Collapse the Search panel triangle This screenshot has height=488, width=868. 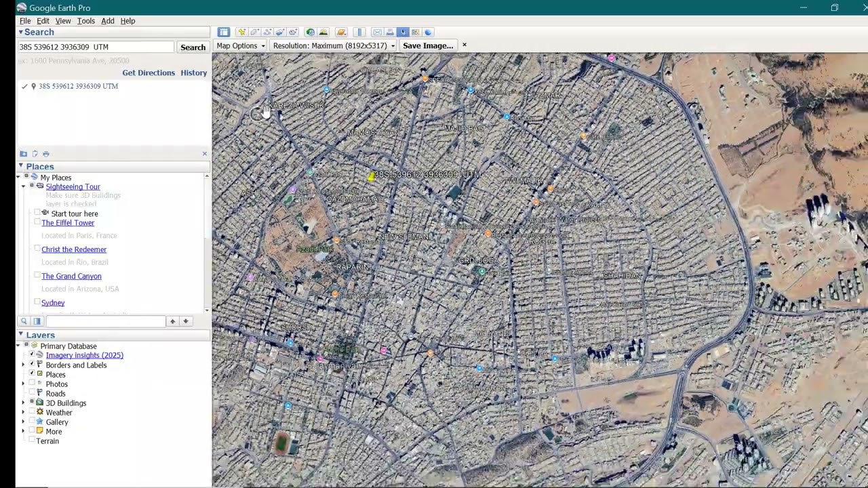click(x=21, y=32)
